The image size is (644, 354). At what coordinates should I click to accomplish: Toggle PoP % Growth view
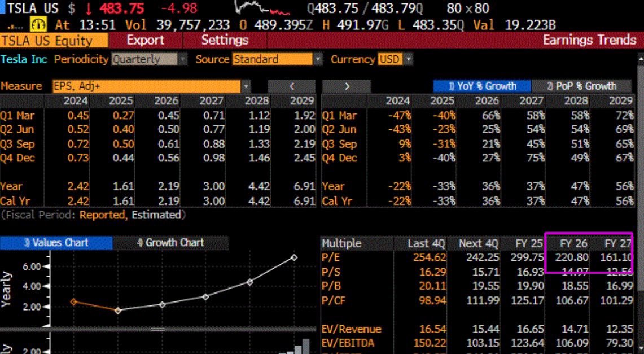pyautogui.click(x=581, y=86)
